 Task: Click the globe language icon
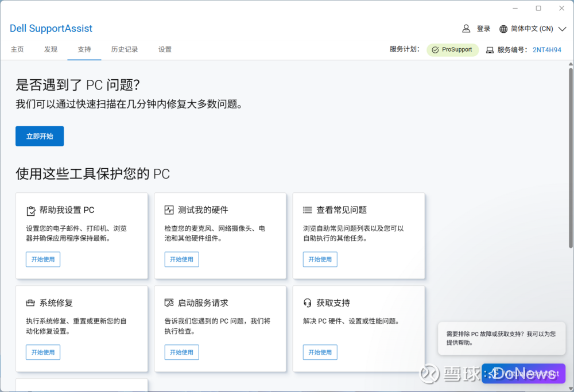coord(503,29)
